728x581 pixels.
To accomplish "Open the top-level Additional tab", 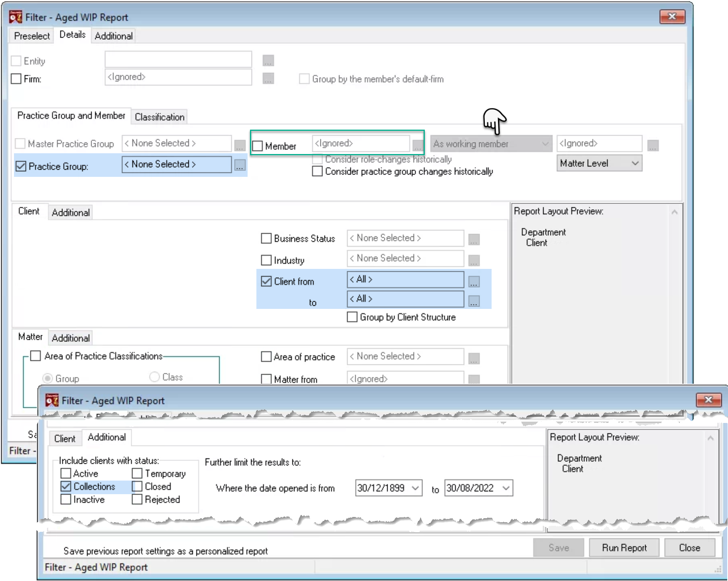I will (114, 36).
